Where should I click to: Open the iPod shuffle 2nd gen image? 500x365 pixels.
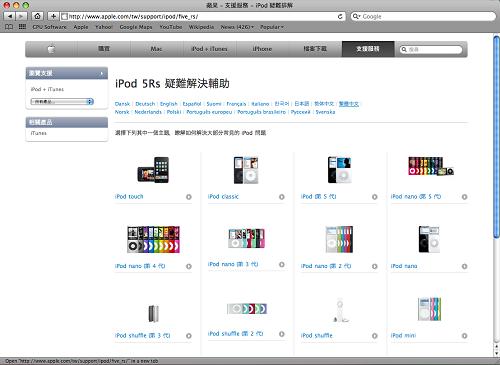pyautogui.click(x=247, y=309)
